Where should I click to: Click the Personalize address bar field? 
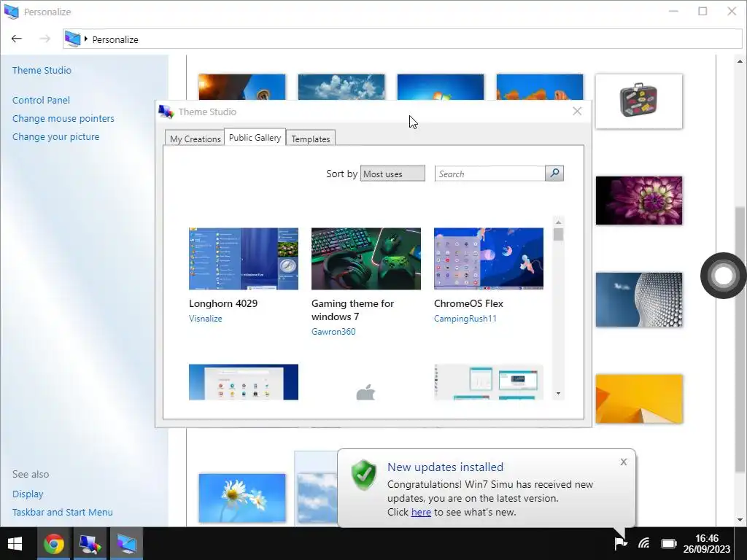pos(402,39)
